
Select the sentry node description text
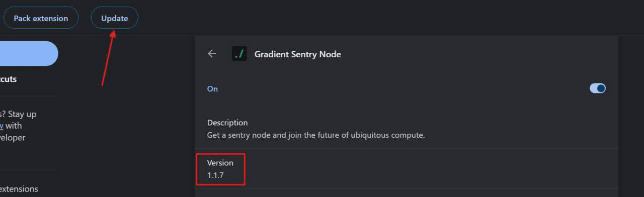coord(316,135)
